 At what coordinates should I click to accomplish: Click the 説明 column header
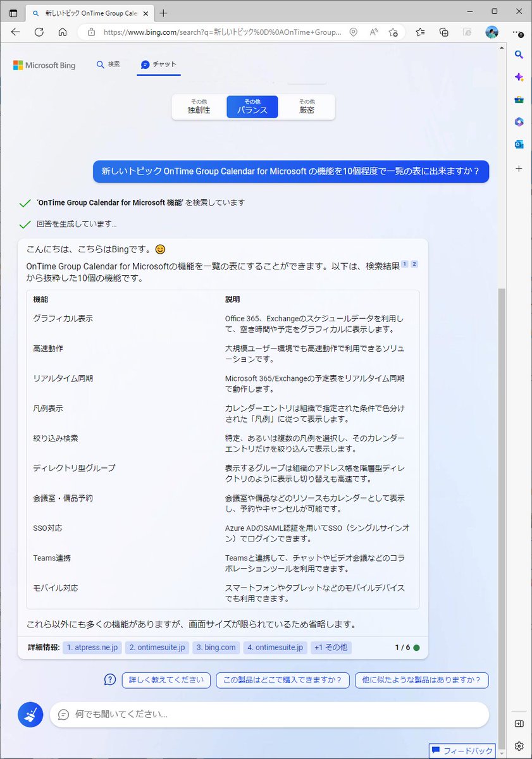tap(233, 299)
